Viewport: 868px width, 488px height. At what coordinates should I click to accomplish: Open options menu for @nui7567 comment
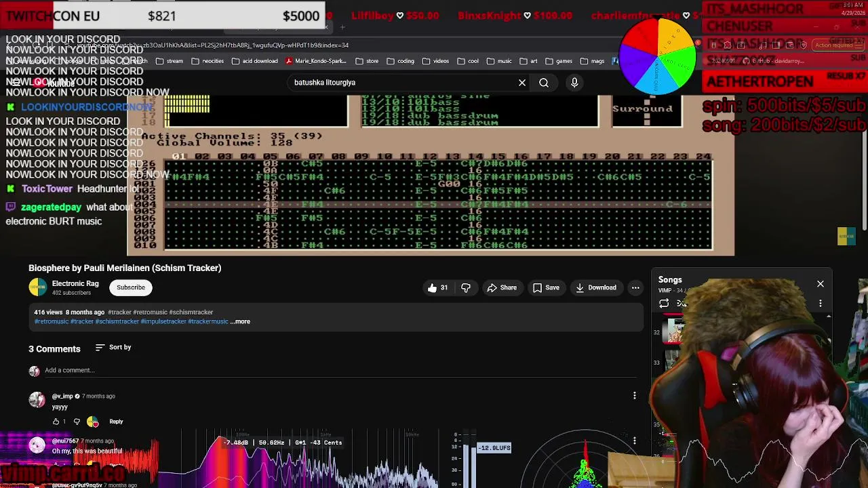(x=635, y=441)
